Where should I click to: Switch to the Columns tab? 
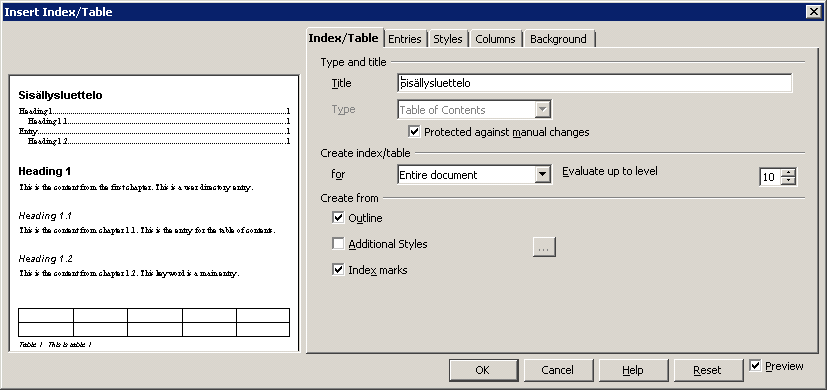pyautogui.click(x=495, y=39)
